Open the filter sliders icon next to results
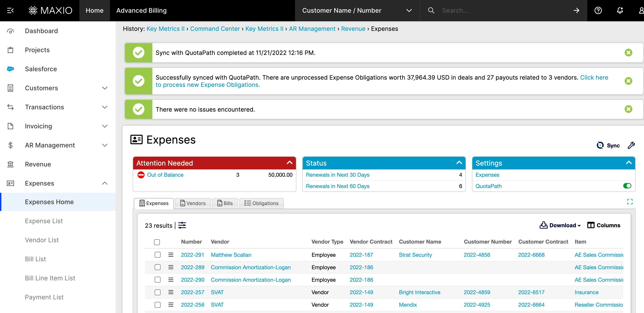The width and height of the screenshot is (644, 313). [x=182, y=225]
